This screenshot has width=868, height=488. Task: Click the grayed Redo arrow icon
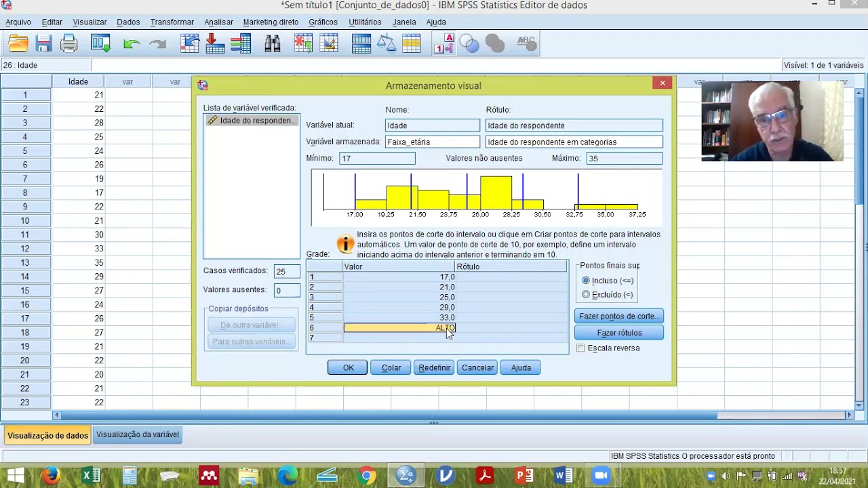coord(158,44)
